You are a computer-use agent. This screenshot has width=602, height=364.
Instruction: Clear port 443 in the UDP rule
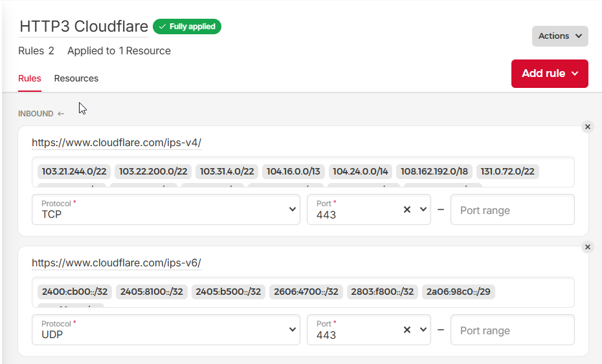(407, 330)
